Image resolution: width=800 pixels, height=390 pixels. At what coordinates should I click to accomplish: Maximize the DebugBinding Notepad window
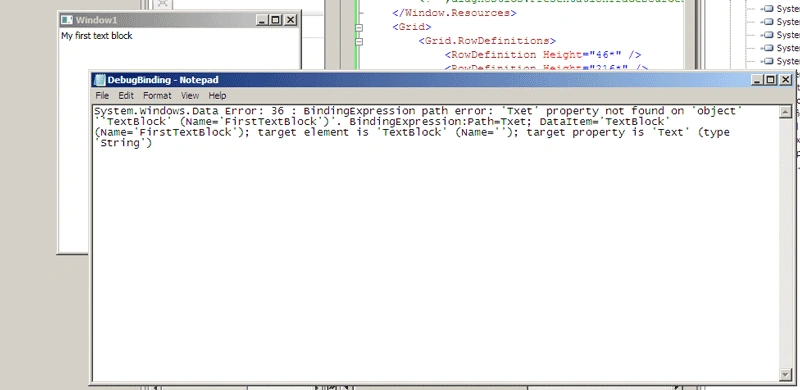pyautogui.click(x=770, y=80)
